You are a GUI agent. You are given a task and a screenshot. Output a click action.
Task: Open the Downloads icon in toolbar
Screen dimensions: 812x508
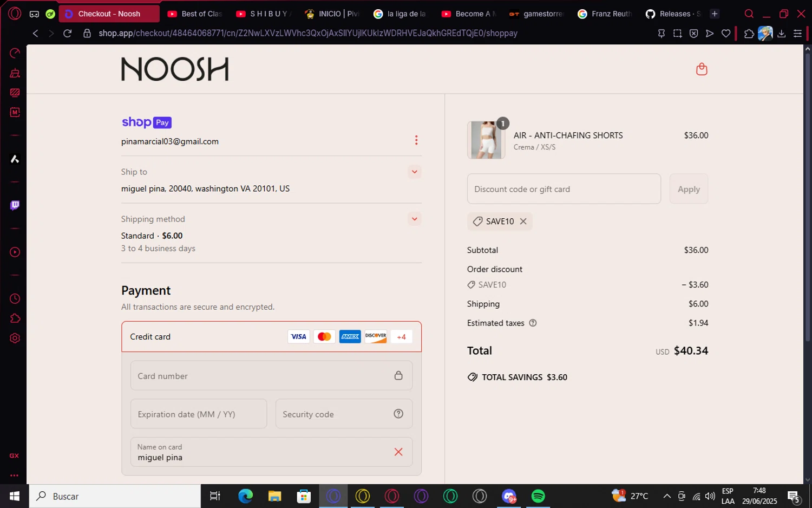click(x=781, y=34)
